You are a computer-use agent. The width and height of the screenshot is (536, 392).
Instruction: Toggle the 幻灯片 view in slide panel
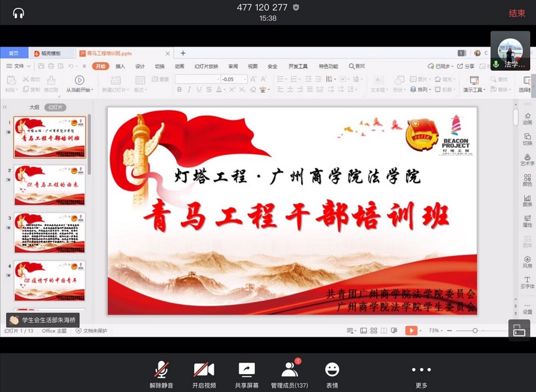coord(55,108)
